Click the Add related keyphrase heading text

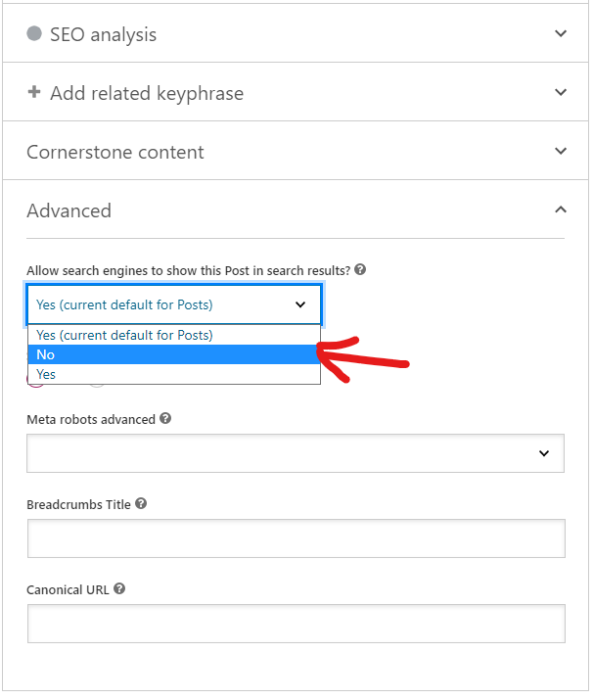147,94
